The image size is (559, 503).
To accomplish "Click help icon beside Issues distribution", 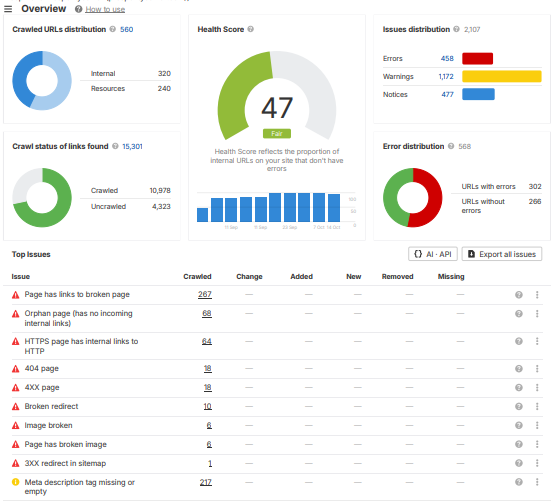I will click(456, 29).
